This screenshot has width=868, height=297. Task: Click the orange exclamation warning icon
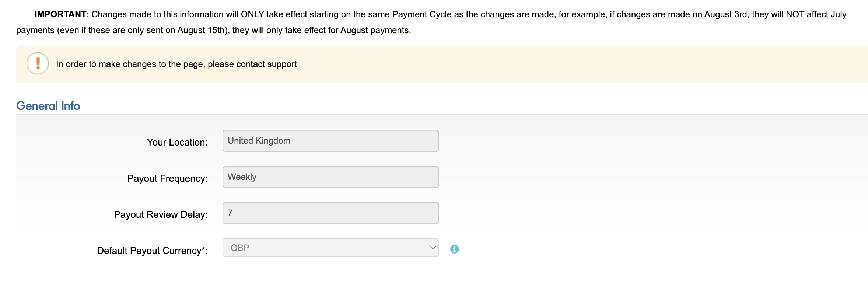[x=38, y=63]
